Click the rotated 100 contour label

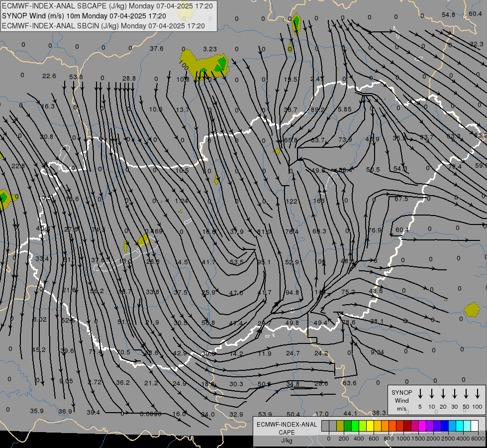pyautogui.click(x=184, y=65)
